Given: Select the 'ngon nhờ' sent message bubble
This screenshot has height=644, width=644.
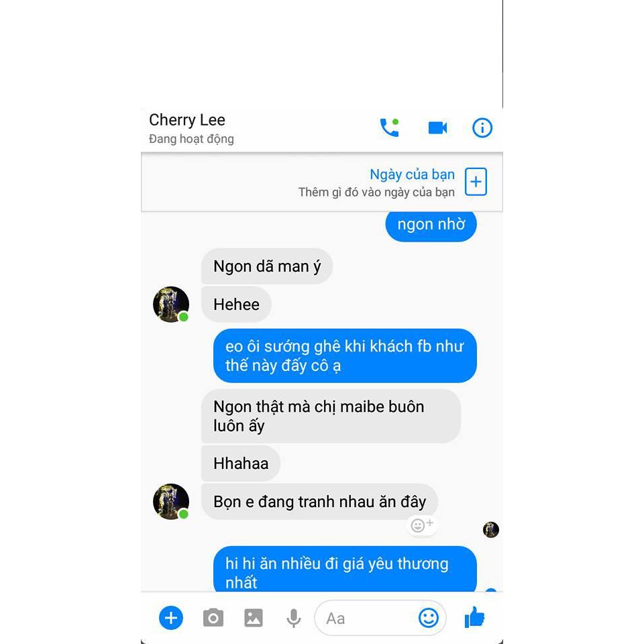Looking at the screenshot, I should point(431,225).
